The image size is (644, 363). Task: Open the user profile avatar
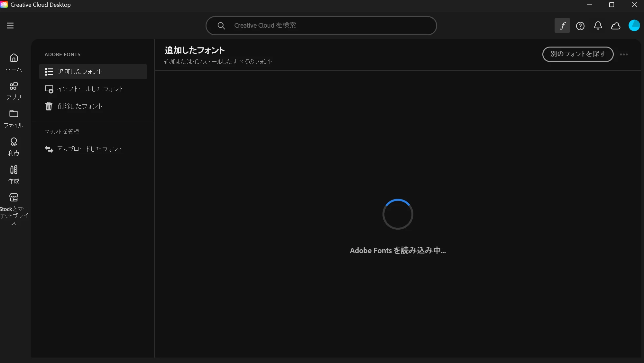pyautogui.click(x=634, y=25)
